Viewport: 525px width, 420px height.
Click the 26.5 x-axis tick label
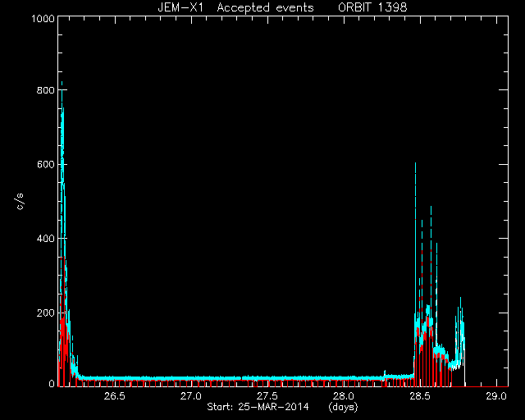[115, 396]
